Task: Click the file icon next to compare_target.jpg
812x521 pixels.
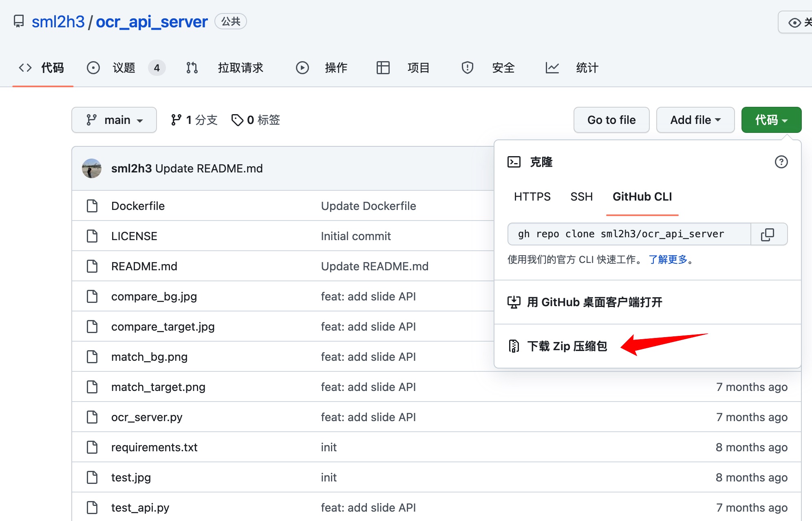Action: point(92,327)
